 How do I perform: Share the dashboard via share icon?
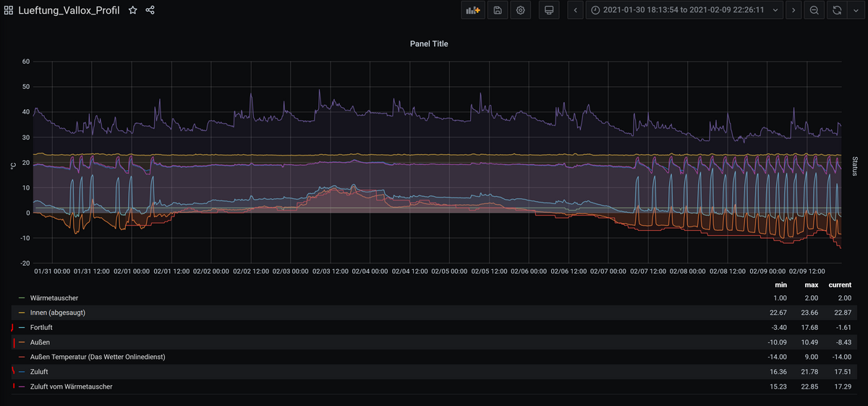[x=150, y=11]
